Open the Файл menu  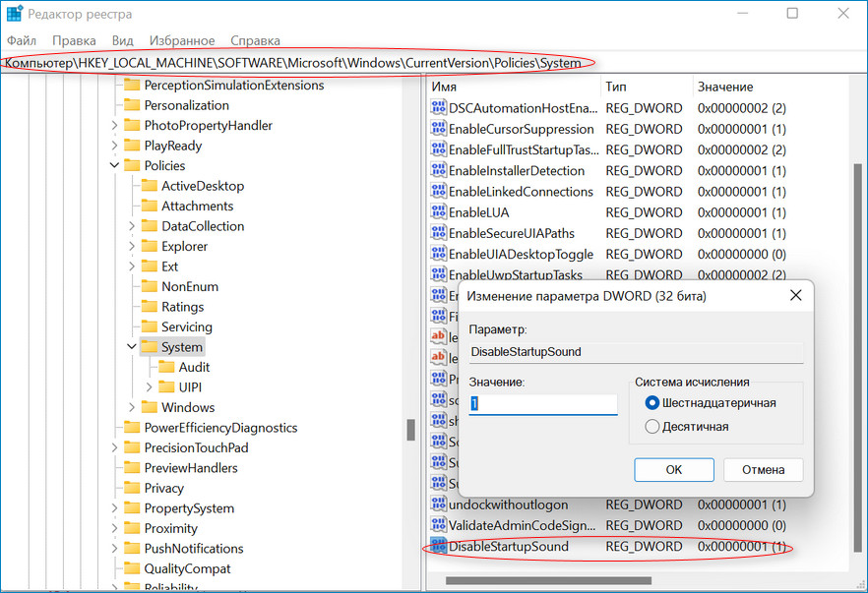point(21,40)
